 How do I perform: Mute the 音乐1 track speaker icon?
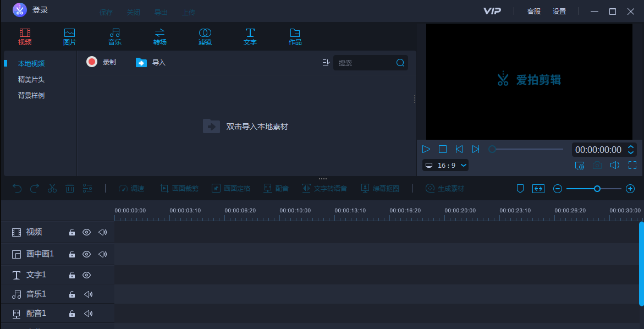point(87,294)
